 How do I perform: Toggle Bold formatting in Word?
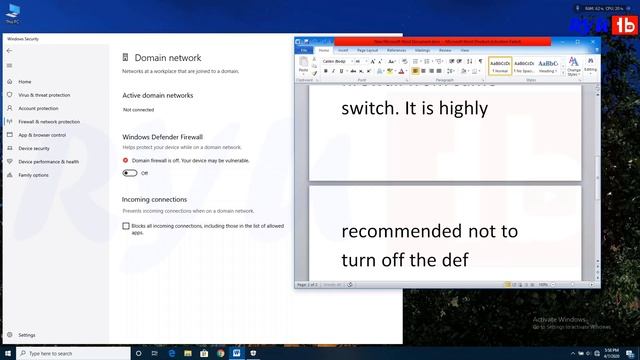click(325, 71)
